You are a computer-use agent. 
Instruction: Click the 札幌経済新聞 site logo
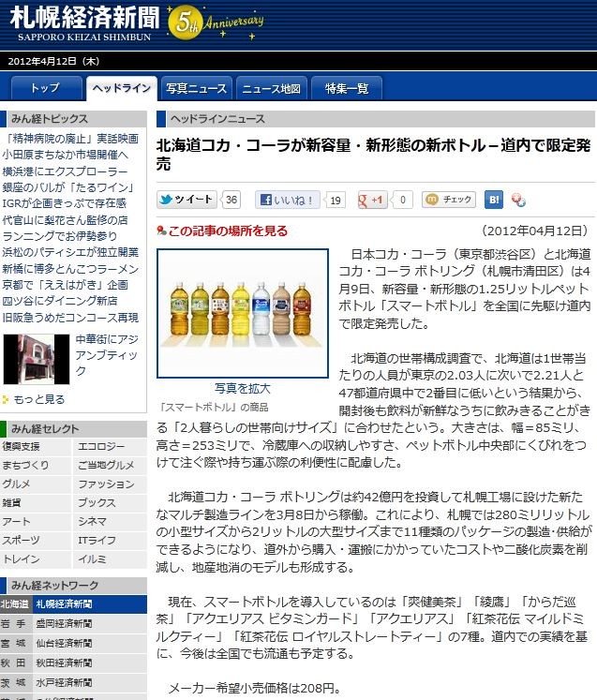pyautogui.click(x=84, y=23)
